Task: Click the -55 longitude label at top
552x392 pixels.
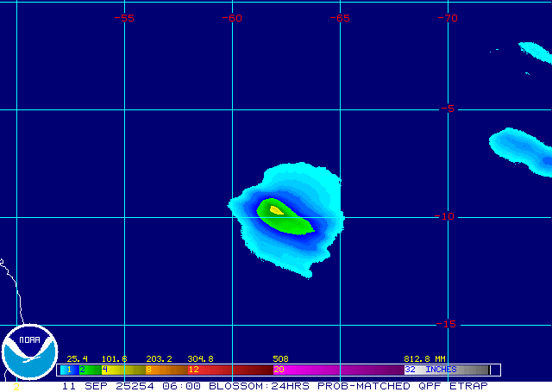Action: tap(125, 18)
